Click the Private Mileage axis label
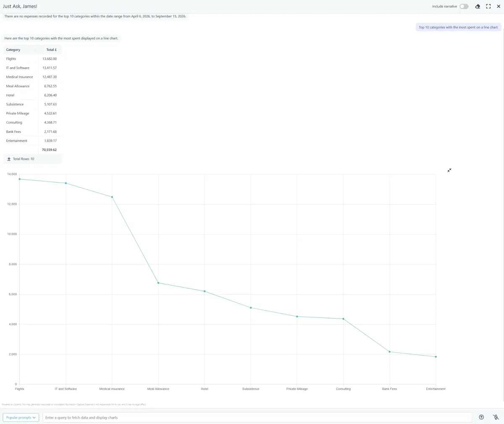This screenshot has width=504, height=424. pyautogui.click(x=297, y=389)
